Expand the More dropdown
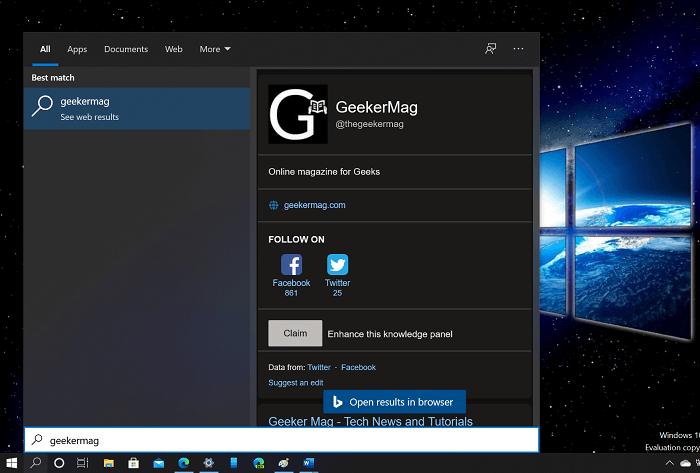The width and height of the screenshot is (700, 473). (x=215, y=49)
